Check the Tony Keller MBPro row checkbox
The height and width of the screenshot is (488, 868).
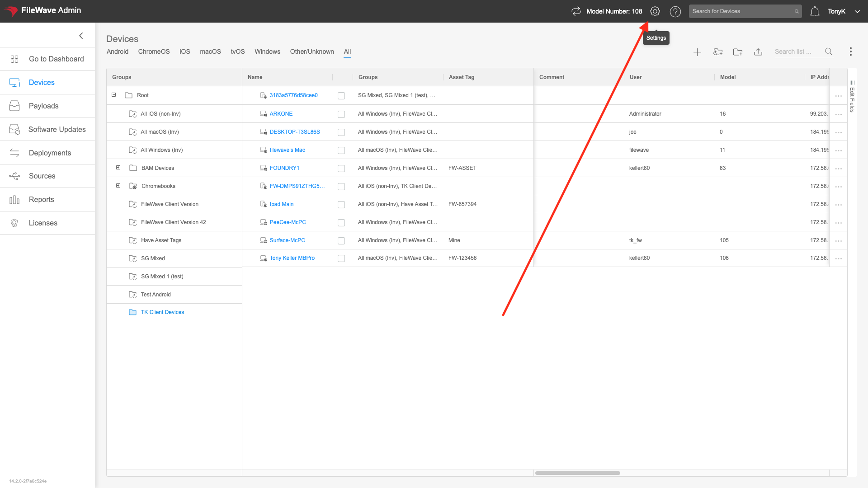tap(341, 258)
